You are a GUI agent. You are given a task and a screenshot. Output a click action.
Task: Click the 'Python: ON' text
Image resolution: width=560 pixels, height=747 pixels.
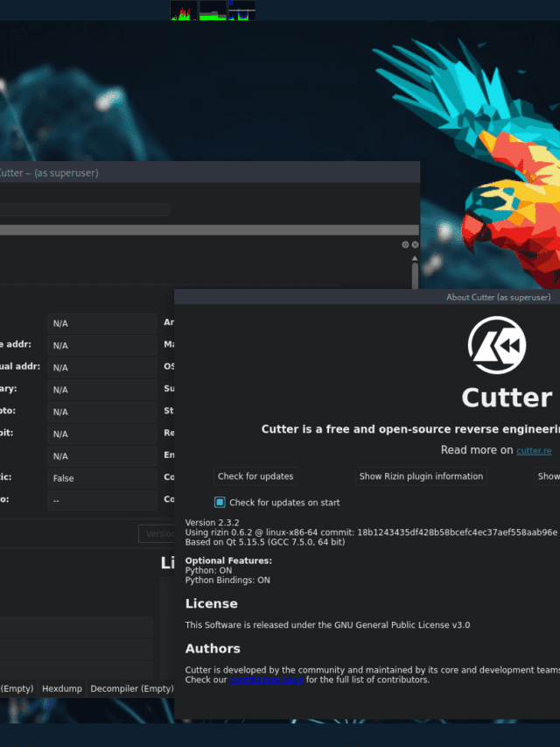click(208, 570)
